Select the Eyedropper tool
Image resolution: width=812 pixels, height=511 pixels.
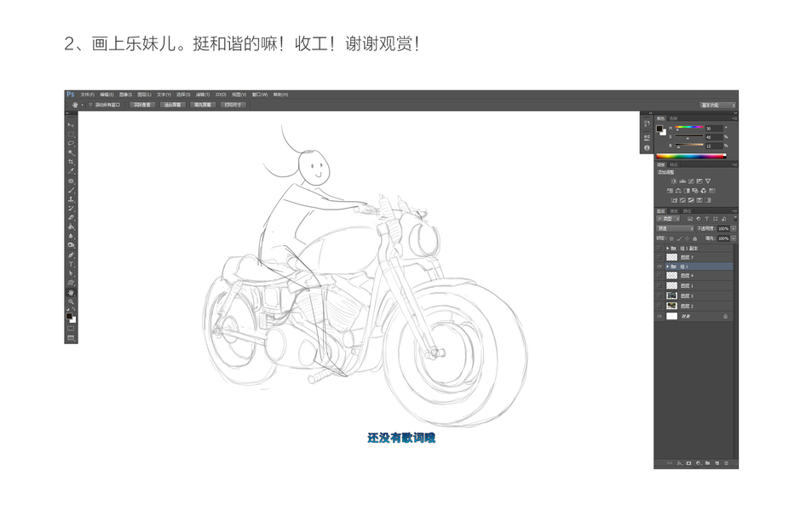(71, 171)
